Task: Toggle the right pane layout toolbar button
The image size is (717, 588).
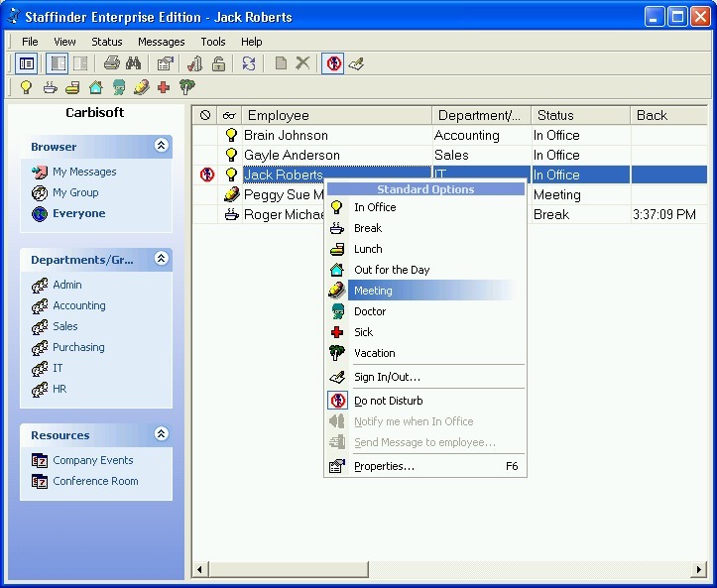Action: click(x=80, y=63)
